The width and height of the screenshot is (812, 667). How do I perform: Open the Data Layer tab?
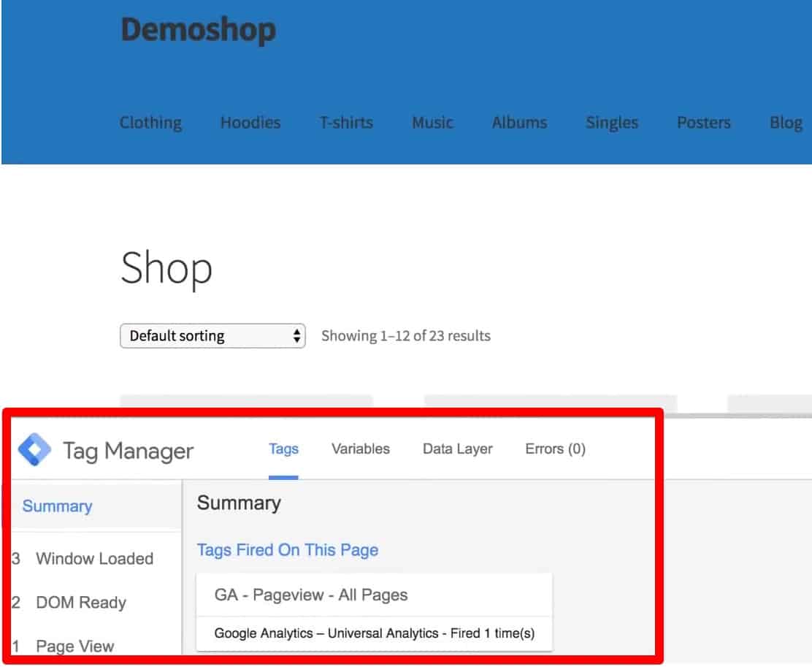[457, 449]
